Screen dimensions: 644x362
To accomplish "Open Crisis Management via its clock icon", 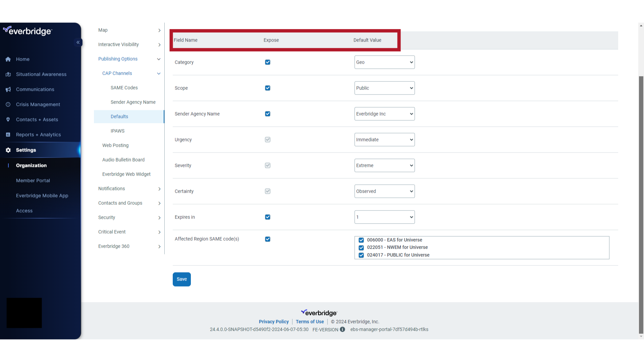I will [8, 104].
